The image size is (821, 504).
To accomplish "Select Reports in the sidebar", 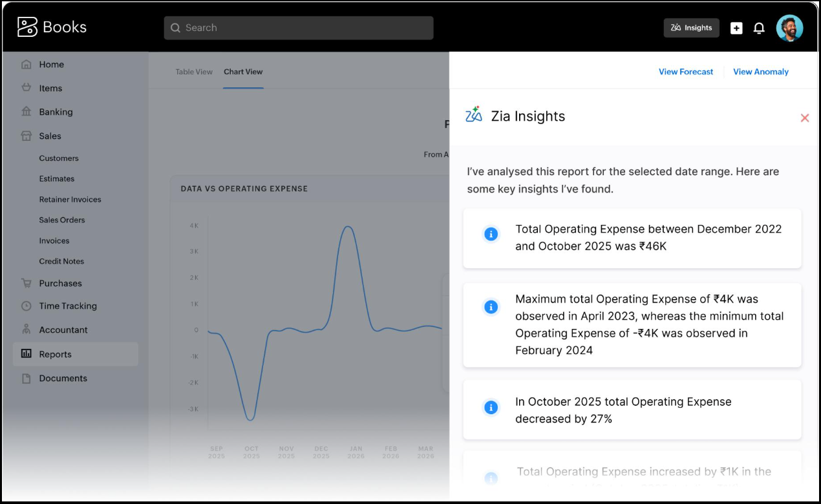I will pos(75,354).
